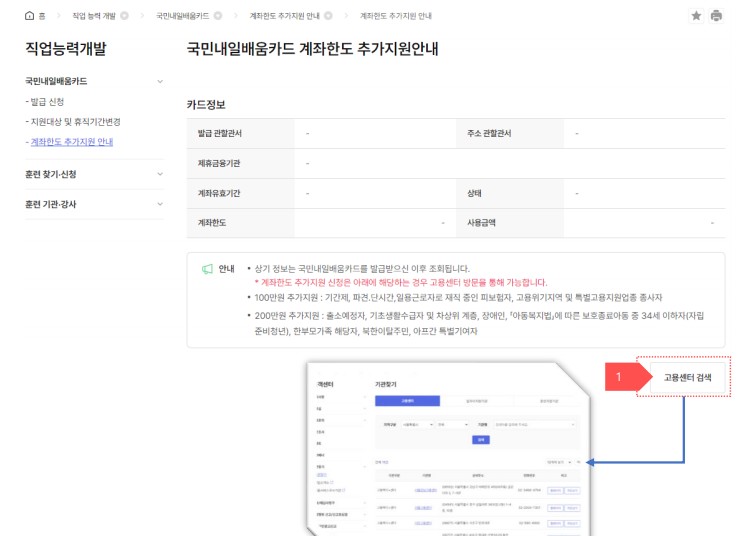
Task: Click the 주소 관할관서 table label
Action: tap(489, 133)
